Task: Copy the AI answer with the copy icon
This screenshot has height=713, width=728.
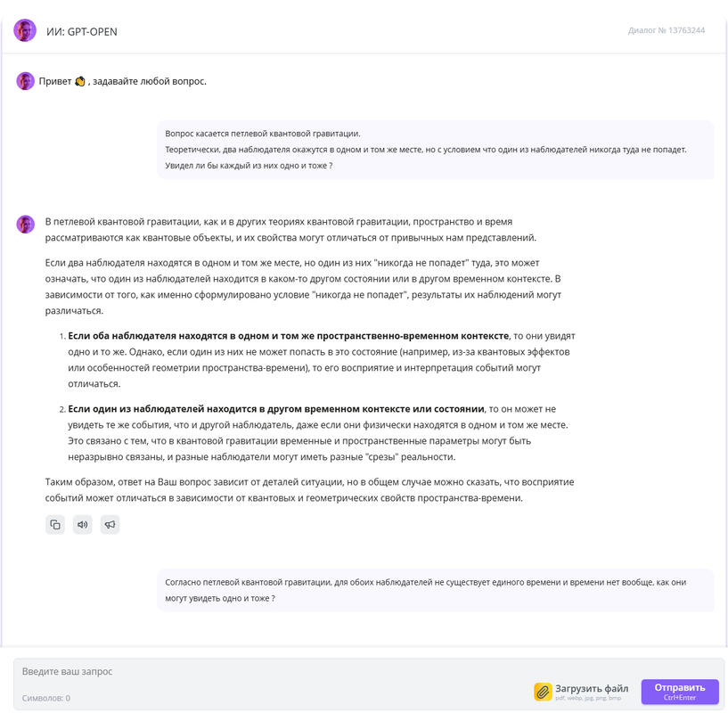Action: click(54, 524)
